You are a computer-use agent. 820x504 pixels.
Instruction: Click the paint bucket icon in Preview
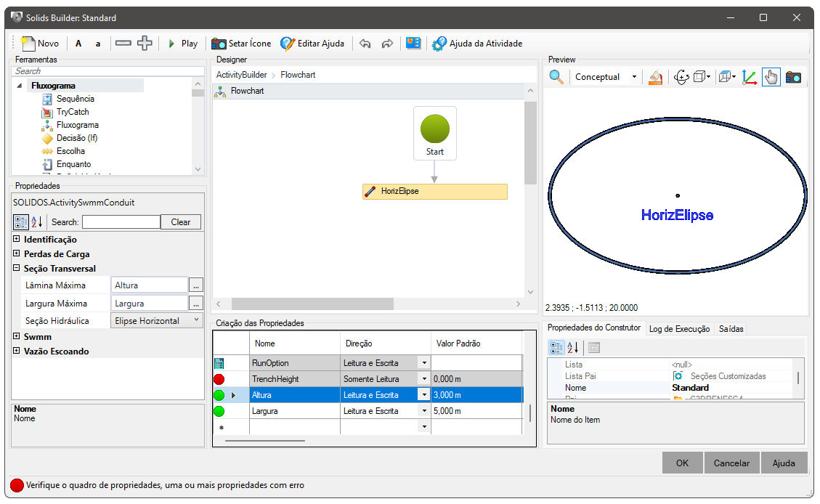655,78
